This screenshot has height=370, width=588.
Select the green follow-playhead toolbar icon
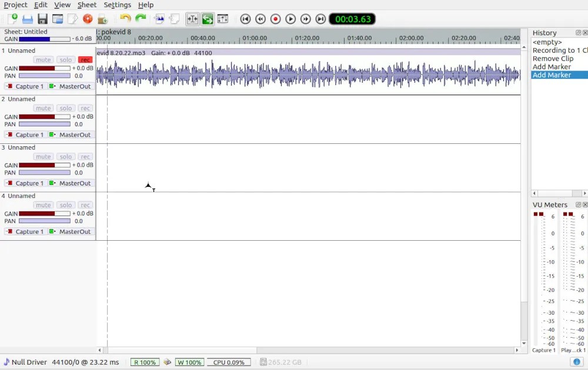click(208, 19)
